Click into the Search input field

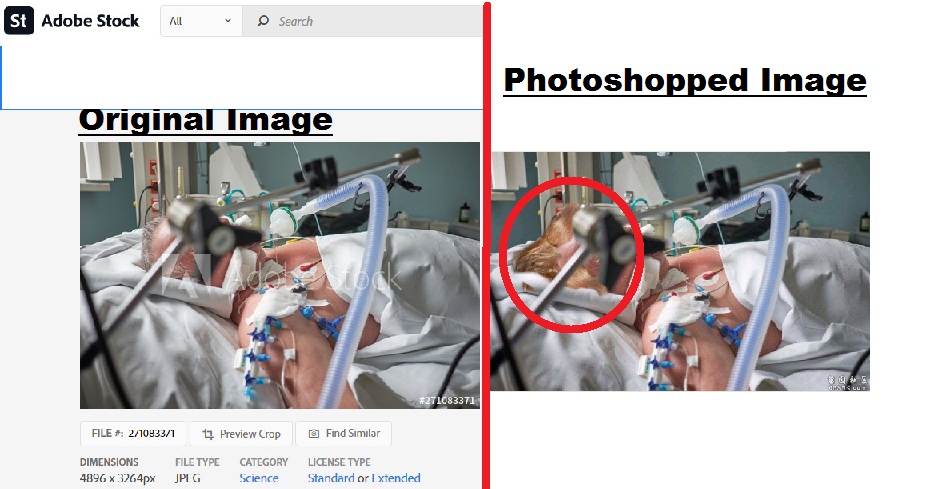click(x=363, y=21)
